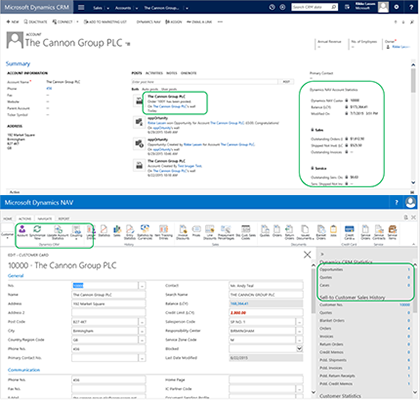Open the Coupling ribbon button in NAV
The height and width of the screenshot is (400, 420).
76,232
